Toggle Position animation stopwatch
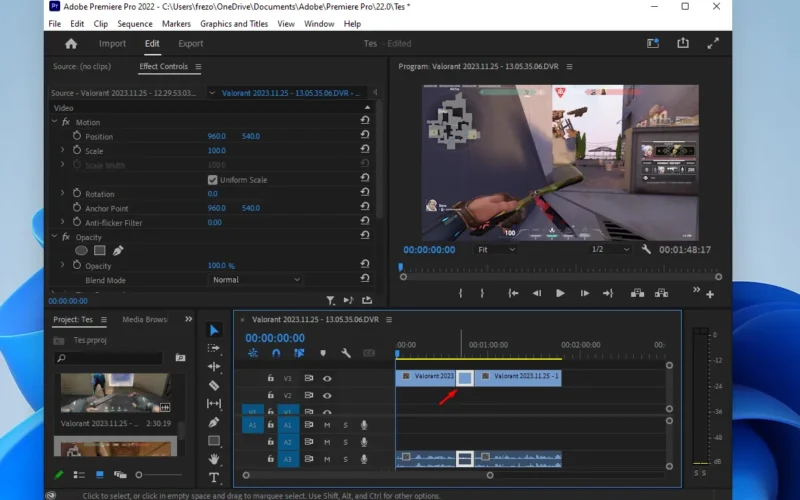Viewport: 800px width, 500px height. pos(77,136)
